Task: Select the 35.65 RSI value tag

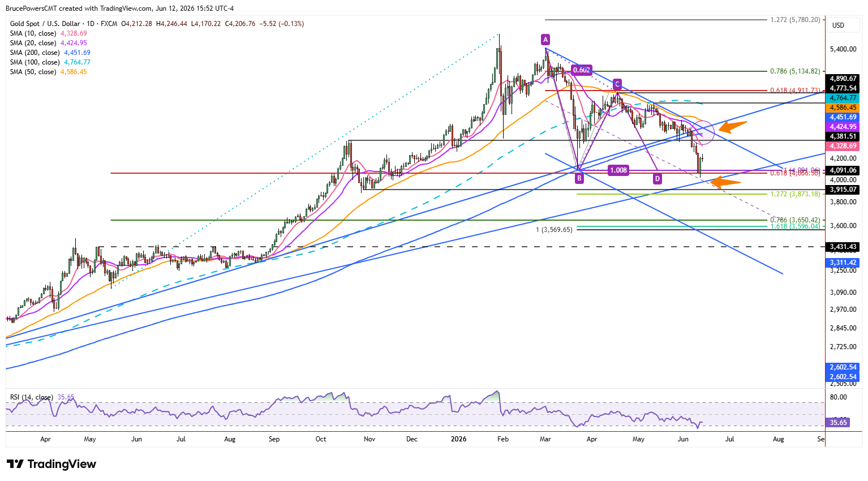Action: 839,422
